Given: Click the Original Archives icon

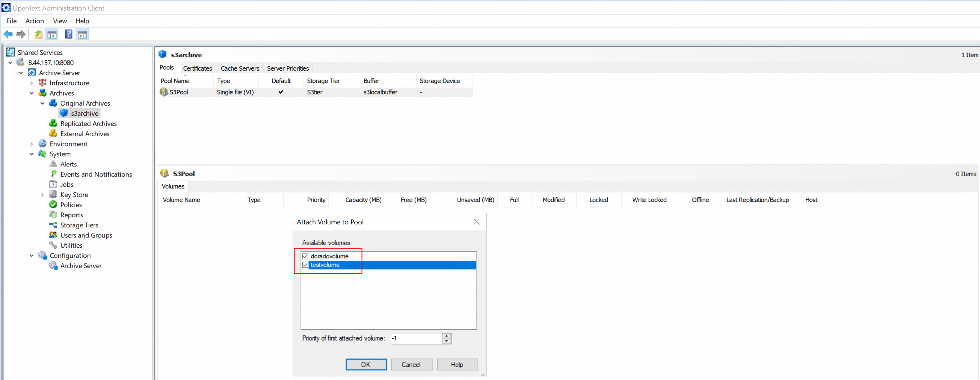Looking at the screenshot, I should [53, 103].
